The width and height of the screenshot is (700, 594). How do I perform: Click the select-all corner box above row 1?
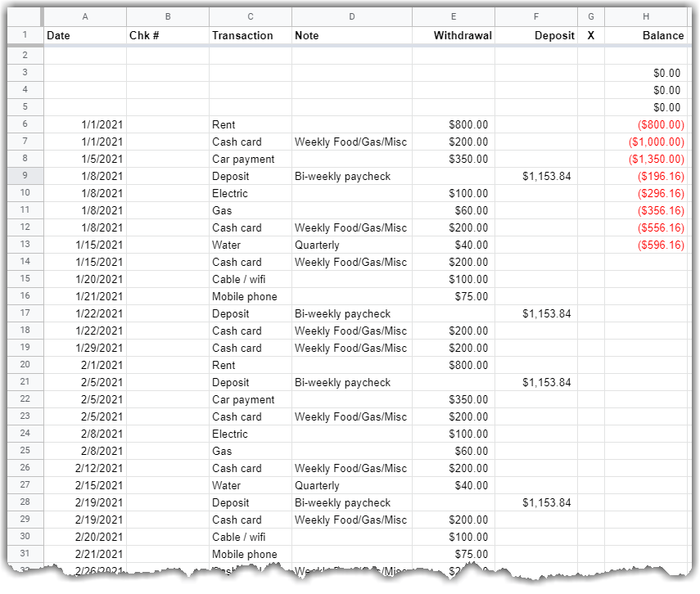click(24, 16)
